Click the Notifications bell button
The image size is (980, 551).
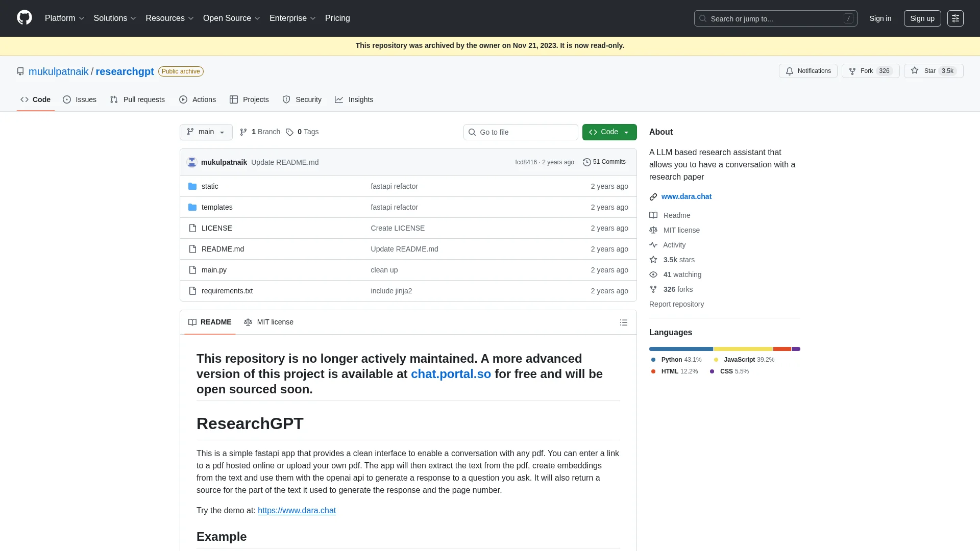click(x=808, y=71)
